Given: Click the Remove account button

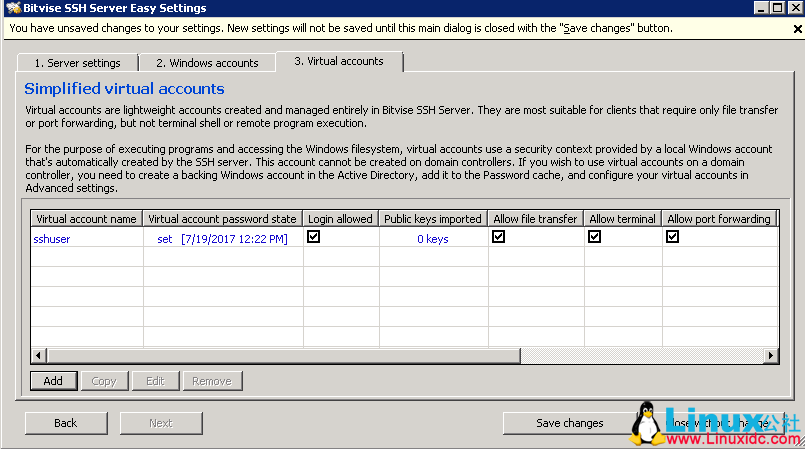Looking at the screenshot, I should pyautogui.click(x=212, y=381).
